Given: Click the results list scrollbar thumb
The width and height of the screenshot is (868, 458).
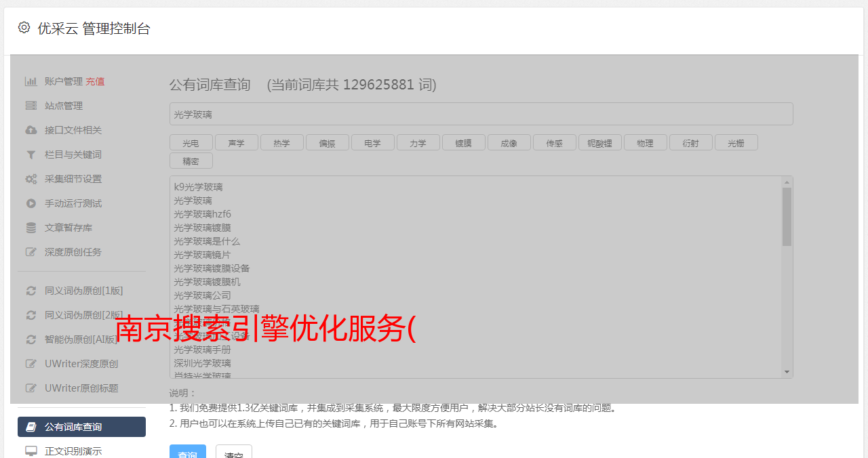Looking at the screenshot, I should coord(787,217).
